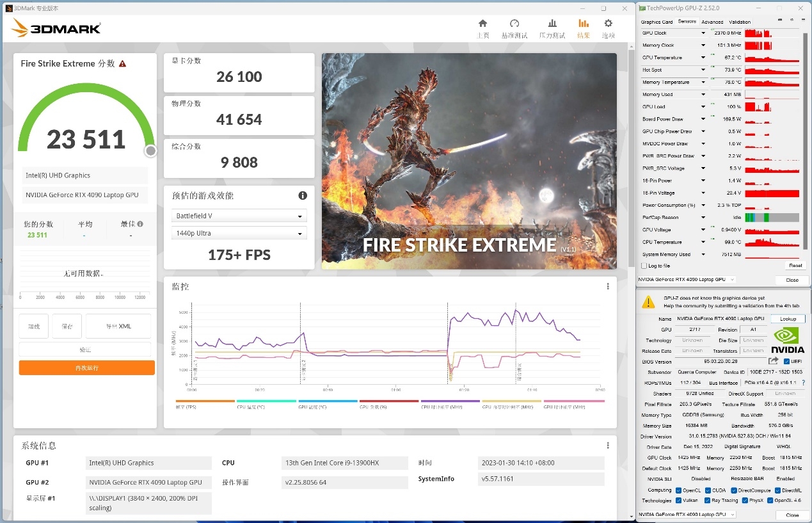Open the 1440p Ultra resolution dropdown

(x=239, y=234)
